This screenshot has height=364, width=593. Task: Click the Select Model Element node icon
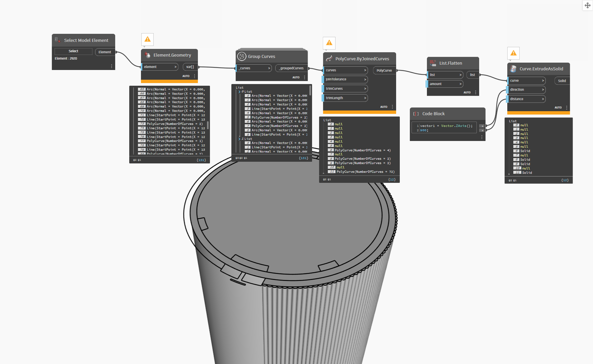tap(58, 40)
